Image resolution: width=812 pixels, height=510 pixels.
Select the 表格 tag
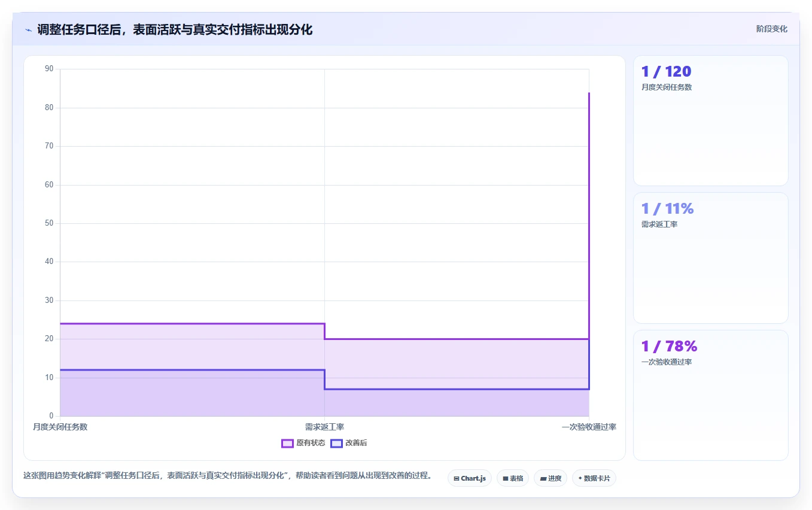513,478
